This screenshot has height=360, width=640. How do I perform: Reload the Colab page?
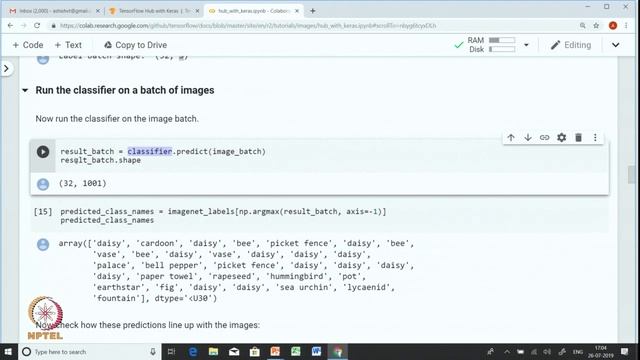(37, 25)
